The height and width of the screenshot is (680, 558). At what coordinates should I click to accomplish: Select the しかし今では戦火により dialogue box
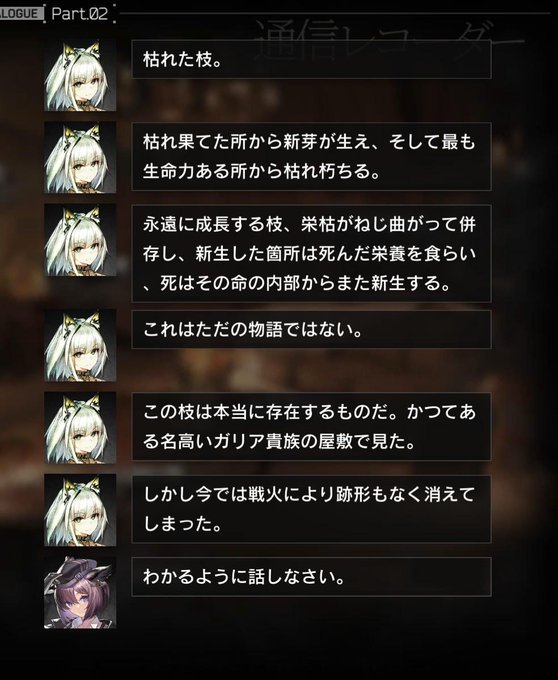click(311, 509)
